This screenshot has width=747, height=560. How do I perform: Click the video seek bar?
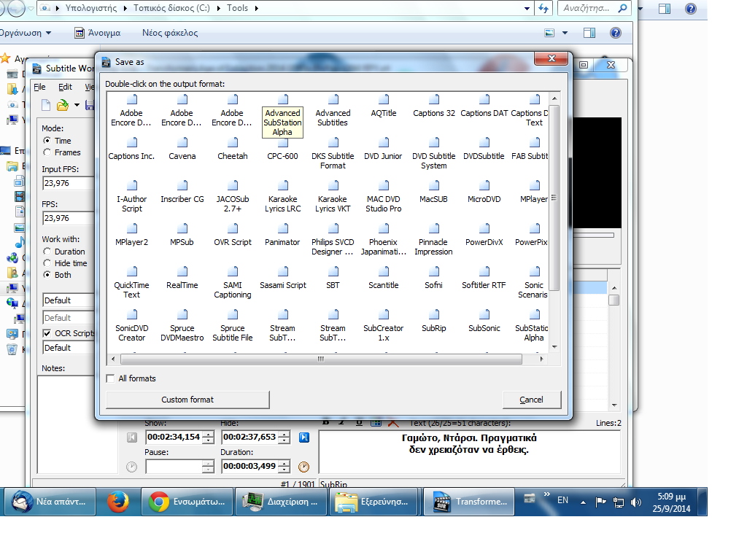tap(594, 235)
